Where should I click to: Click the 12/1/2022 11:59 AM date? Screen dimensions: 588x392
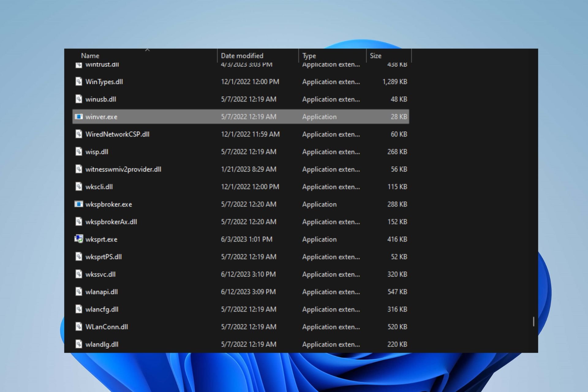click(x=250, y=134)
